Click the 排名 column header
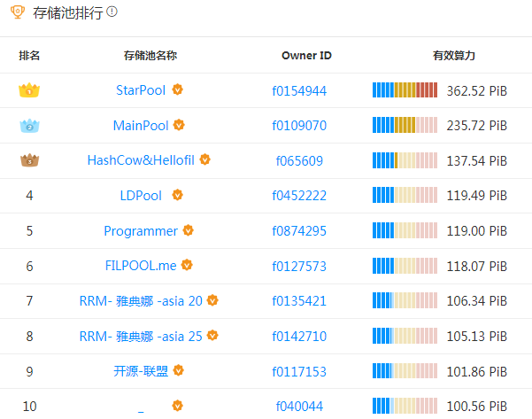 coord(29,55)
